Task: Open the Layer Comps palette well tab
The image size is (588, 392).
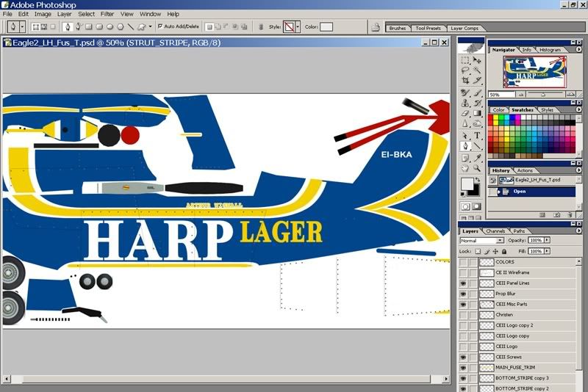Action: [x=465, y=28]
